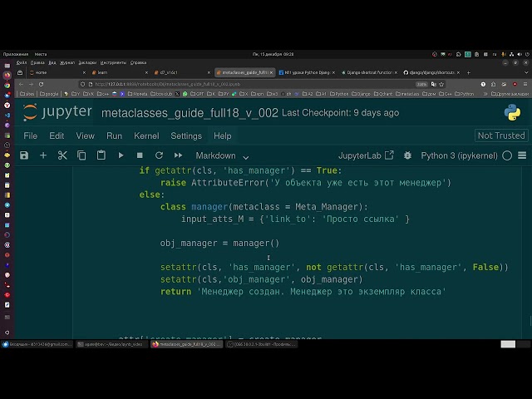Image resolution: width=532 pixels, height=399 pixels.
Task: Switch to the terminal window in taskbar
Action: [111, 344]
